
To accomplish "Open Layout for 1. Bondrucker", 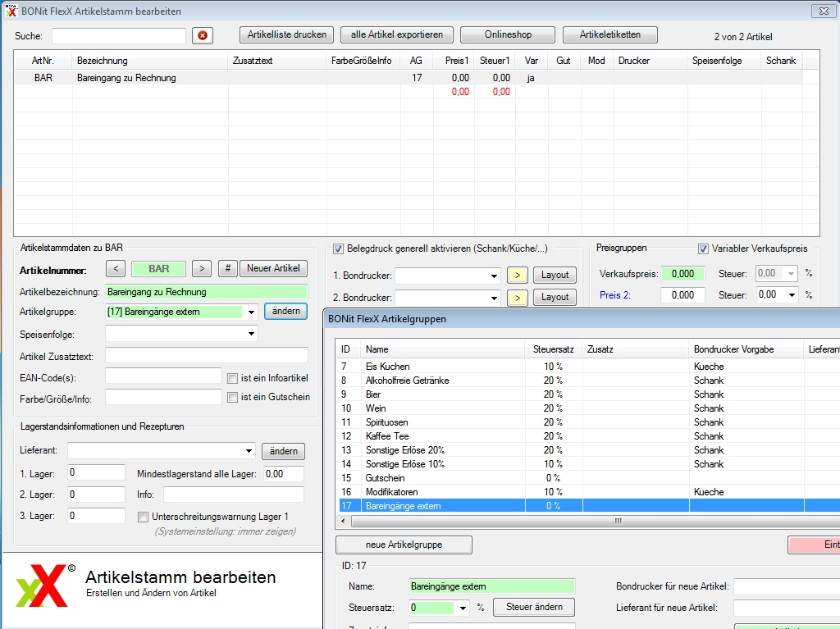I will coord(555,276).
